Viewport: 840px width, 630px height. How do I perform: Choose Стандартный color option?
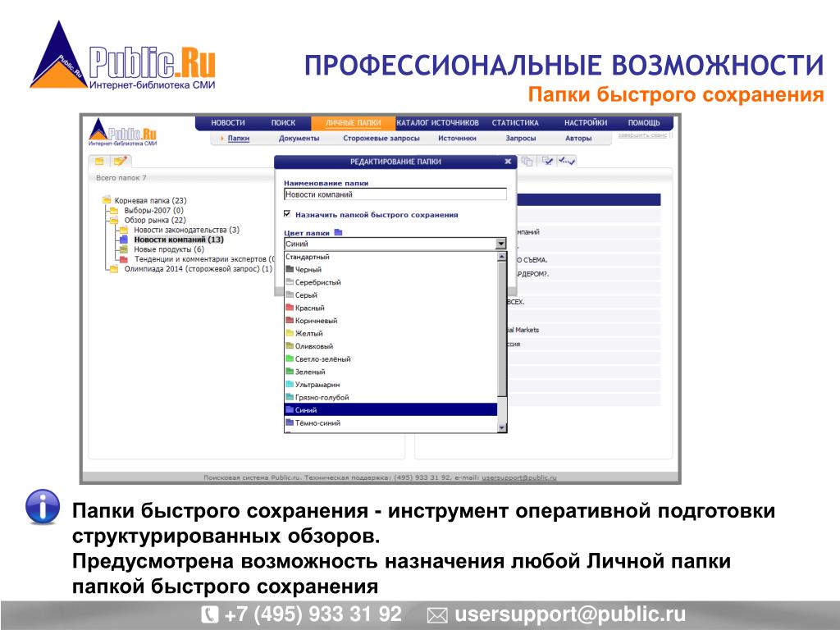tap(390, 257)
